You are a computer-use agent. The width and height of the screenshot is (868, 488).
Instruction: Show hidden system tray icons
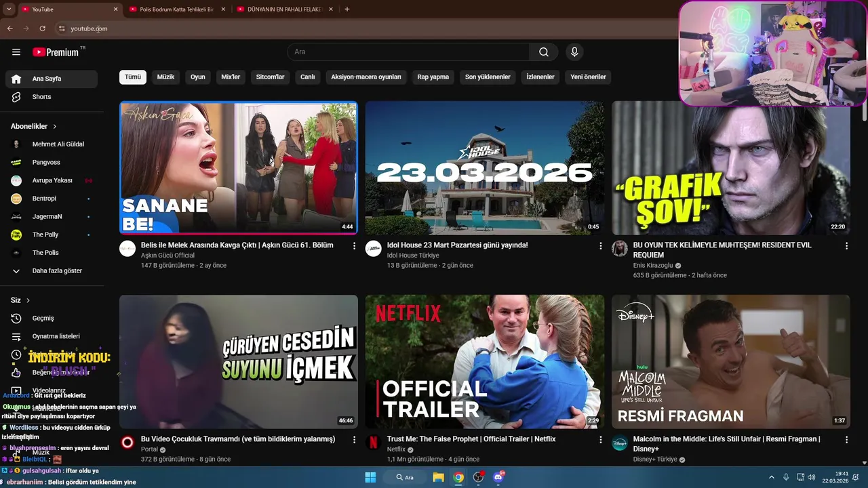tap(772, 477)
